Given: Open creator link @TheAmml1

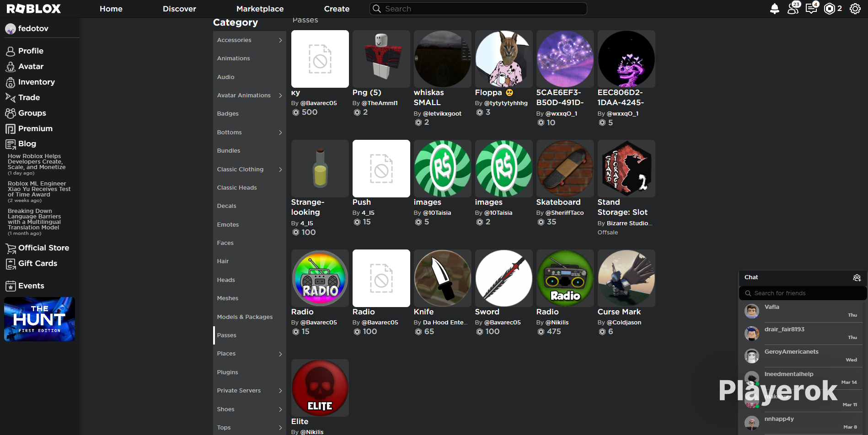Looking at the screenshot, I should pos(380,103).
